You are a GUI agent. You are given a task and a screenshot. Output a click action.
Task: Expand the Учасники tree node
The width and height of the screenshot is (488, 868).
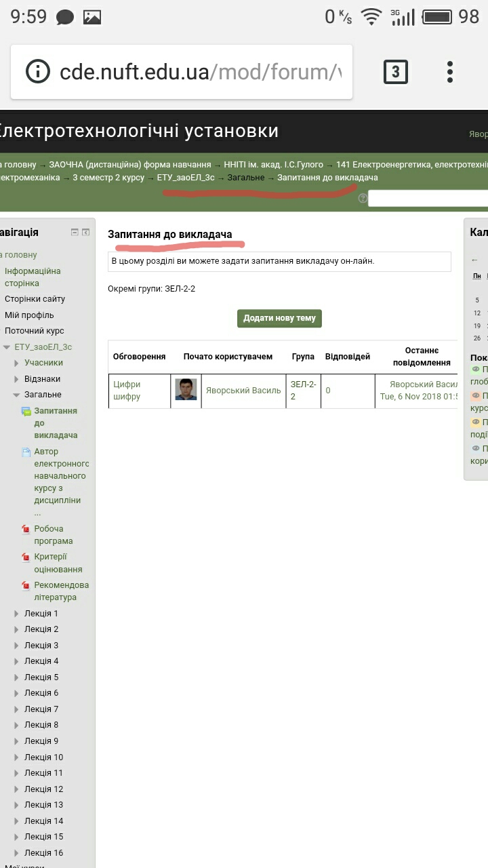tap(17, 363)
